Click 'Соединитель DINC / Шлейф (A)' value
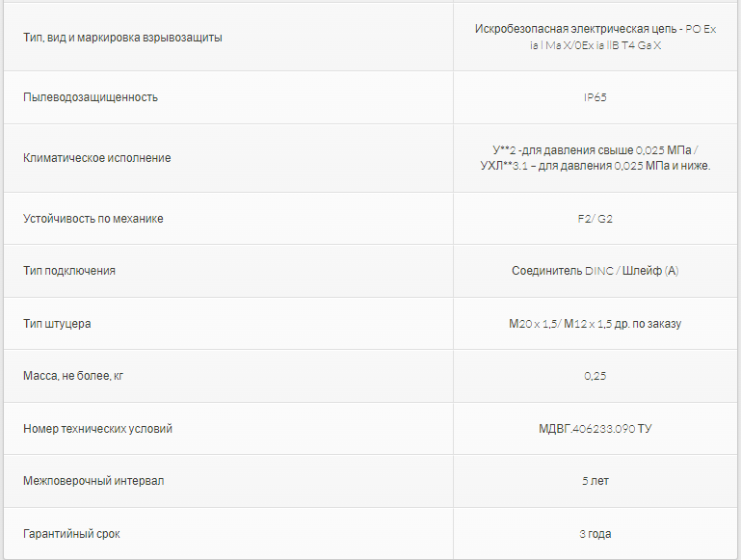741x560 pixels. (x=595, y=271)
